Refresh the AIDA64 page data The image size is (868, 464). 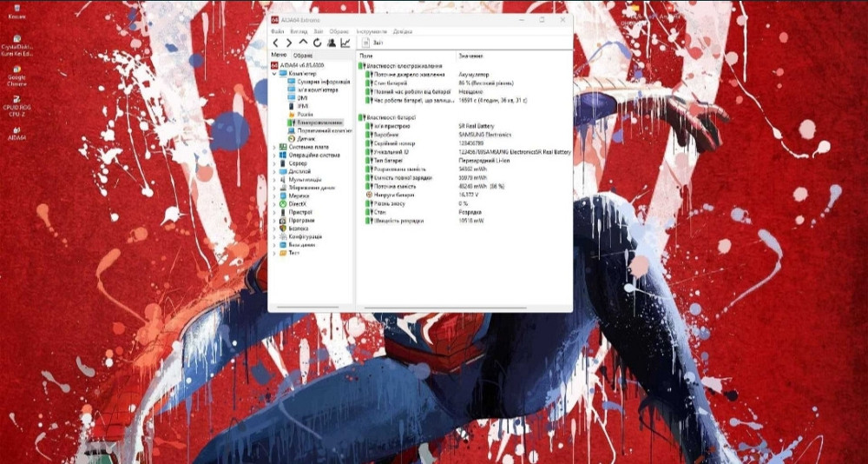[317, 42]
